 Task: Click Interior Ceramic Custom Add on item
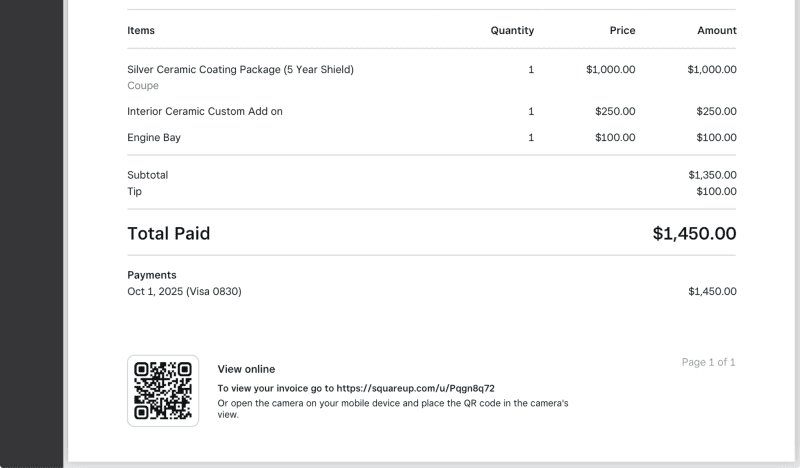(x=205, y=111)
